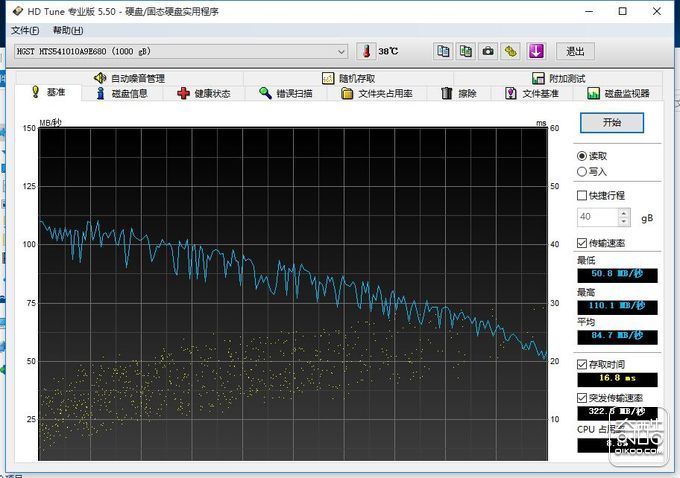Click the 退出 button

575,51
